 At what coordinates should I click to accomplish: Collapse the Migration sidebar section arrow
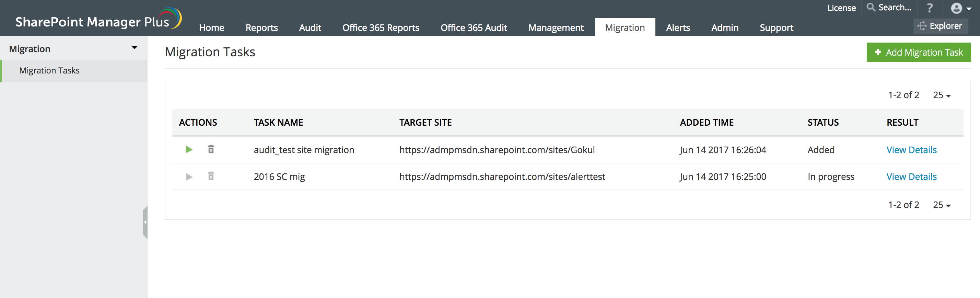[x=134, y=48]
